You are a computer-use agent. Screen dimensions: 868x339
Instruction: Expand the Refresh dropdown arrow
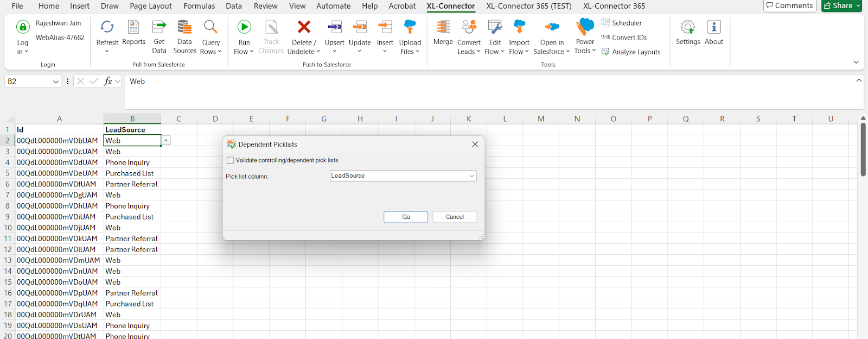click(107, 52)
